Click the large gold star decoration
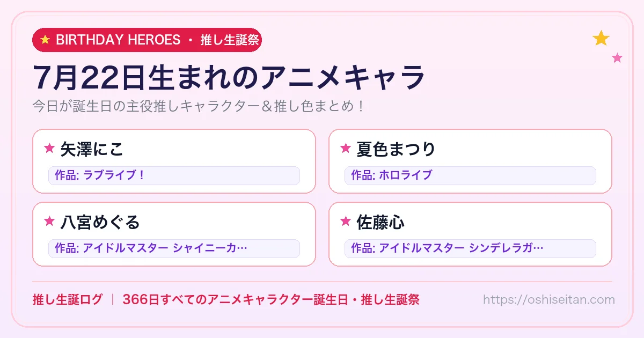The image size is (644, 338). coord(601,38)
